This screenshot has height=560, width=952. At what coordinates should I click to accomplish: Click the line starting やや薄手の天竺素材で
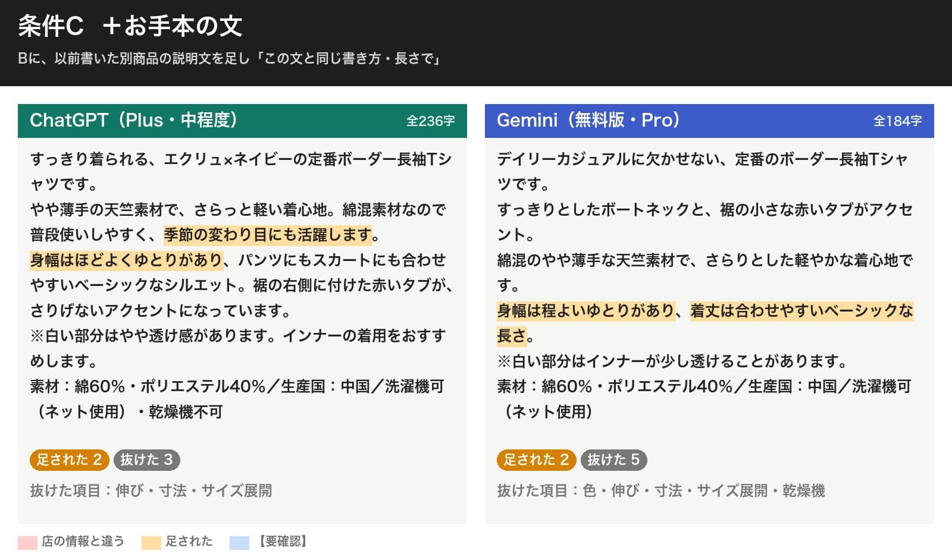point(238,210)
